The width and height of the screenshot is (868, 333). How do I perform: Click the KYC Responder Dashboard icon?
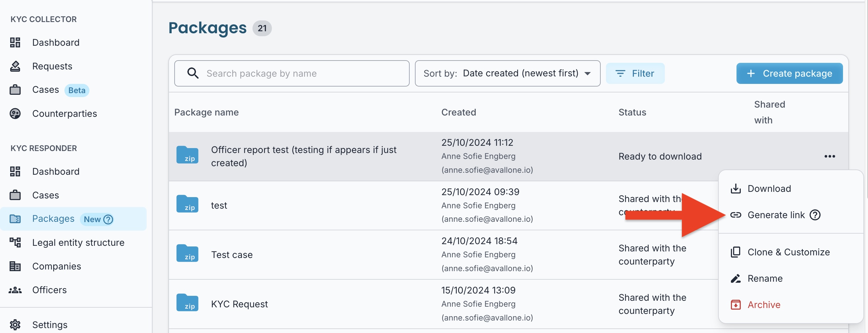(x=15, y=171)
